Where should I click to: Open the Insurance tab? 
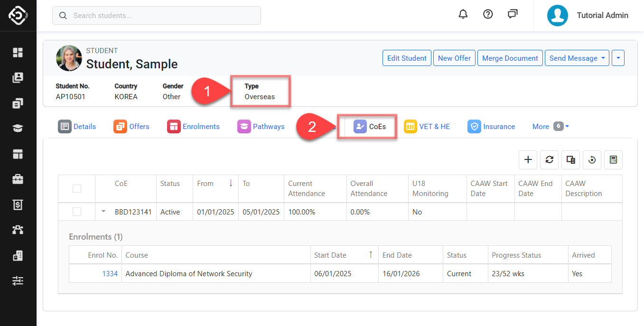(x=491, y=127)
